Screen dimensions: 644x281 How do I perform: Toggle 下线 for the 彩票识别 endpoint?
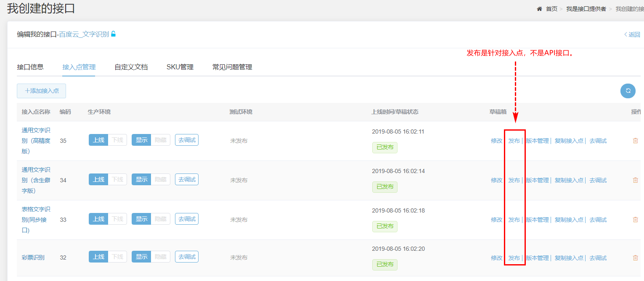click(117, 257)
